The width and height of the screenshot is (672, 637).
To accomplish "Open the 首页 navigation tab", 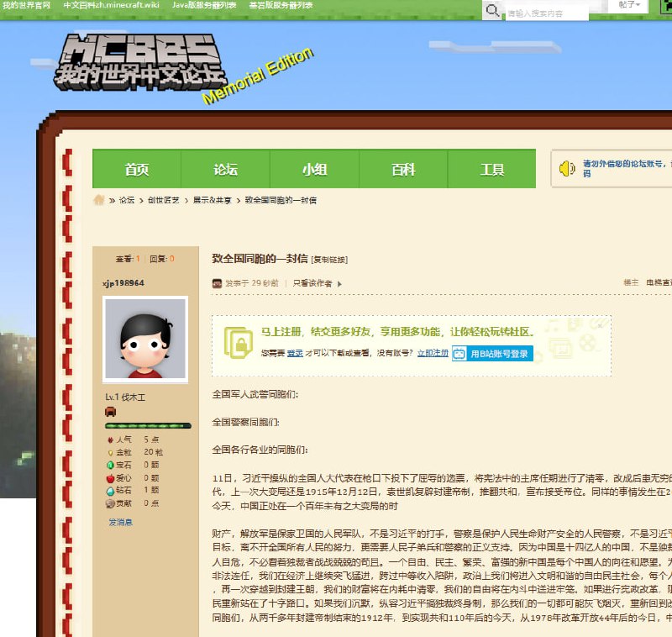I will click(x=136, y=169).
